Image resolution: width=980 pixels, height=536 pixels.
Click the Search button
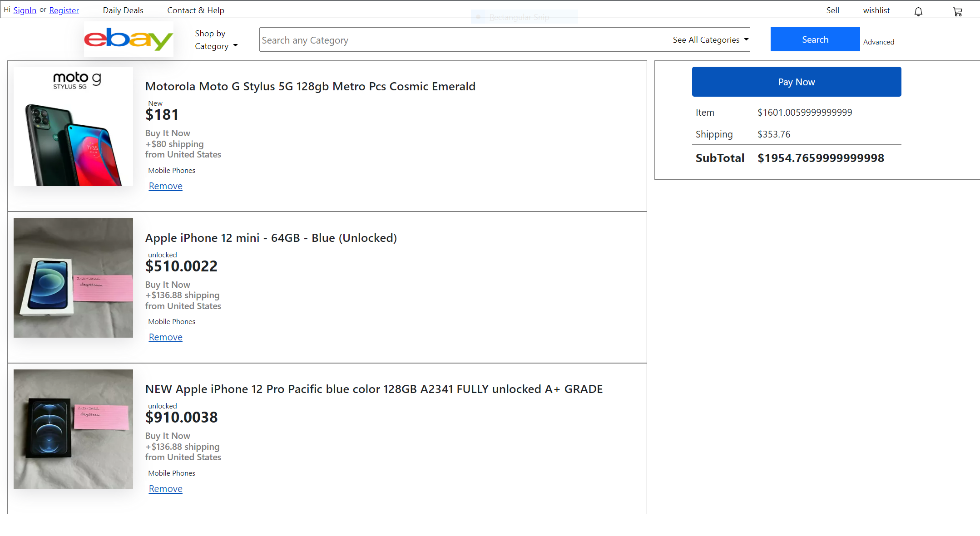click(815, 39)
